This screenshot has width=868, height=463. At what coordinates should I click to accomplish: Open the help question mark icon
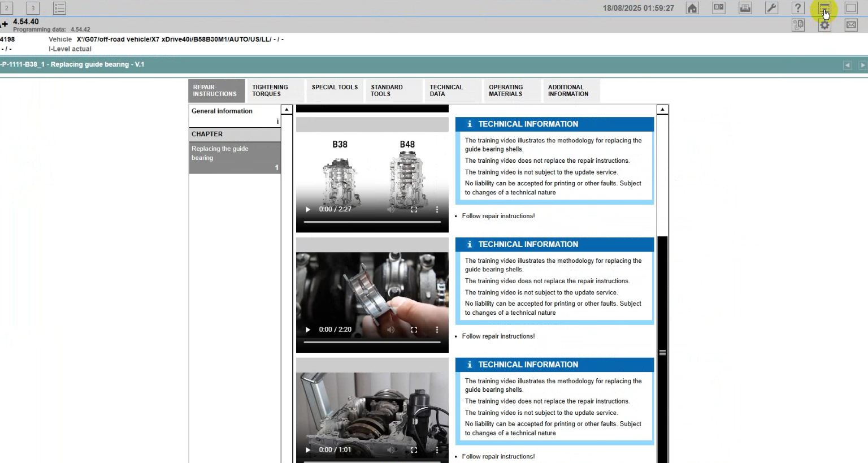click(798, 8)
